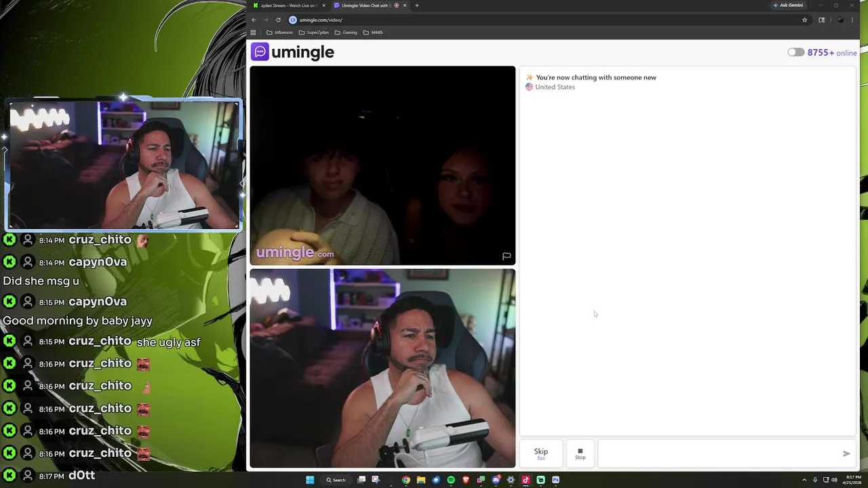Open TikTok app from the taskbar
The width and height of the screenshot is (868, 488).
coord(526,480)
